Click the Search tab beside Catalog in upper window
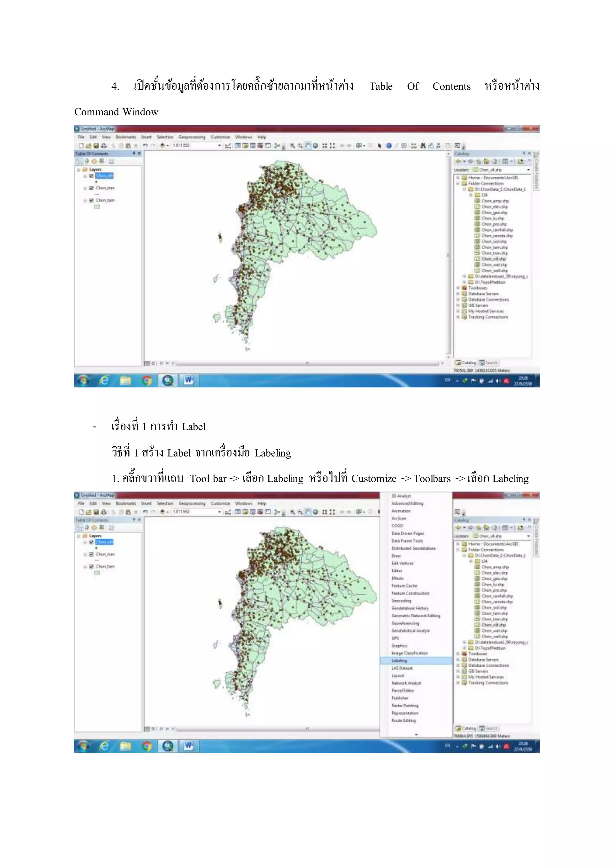Screen dimensions: 614x868 pyautogui.click(x=489, y=363)
